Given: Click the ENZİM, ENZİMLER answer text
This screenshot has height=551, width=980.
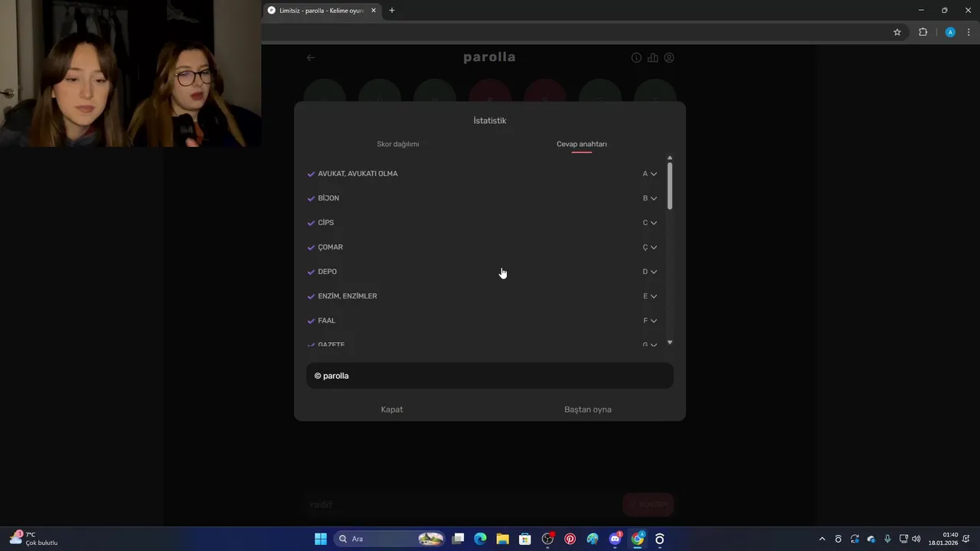Looking at the screenshot, I should 348,296.
